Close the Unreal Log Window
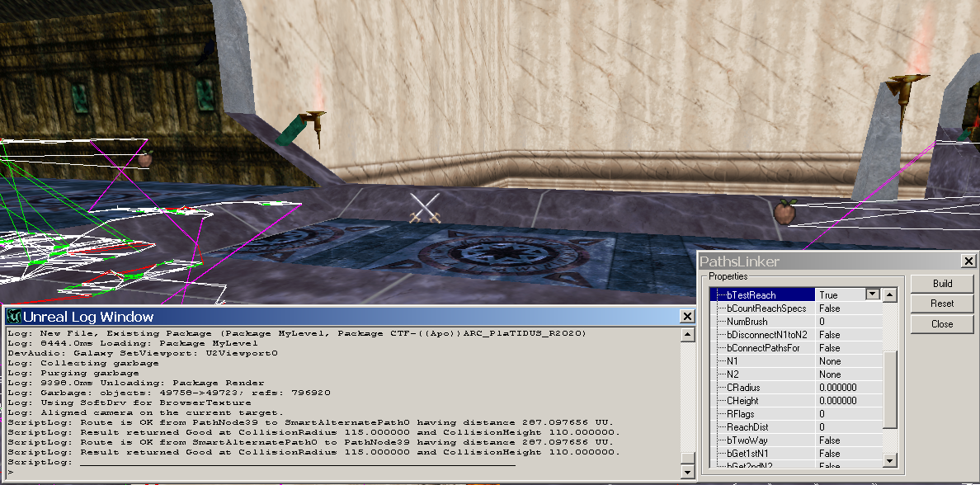980x485 pixels. (687, 316)
